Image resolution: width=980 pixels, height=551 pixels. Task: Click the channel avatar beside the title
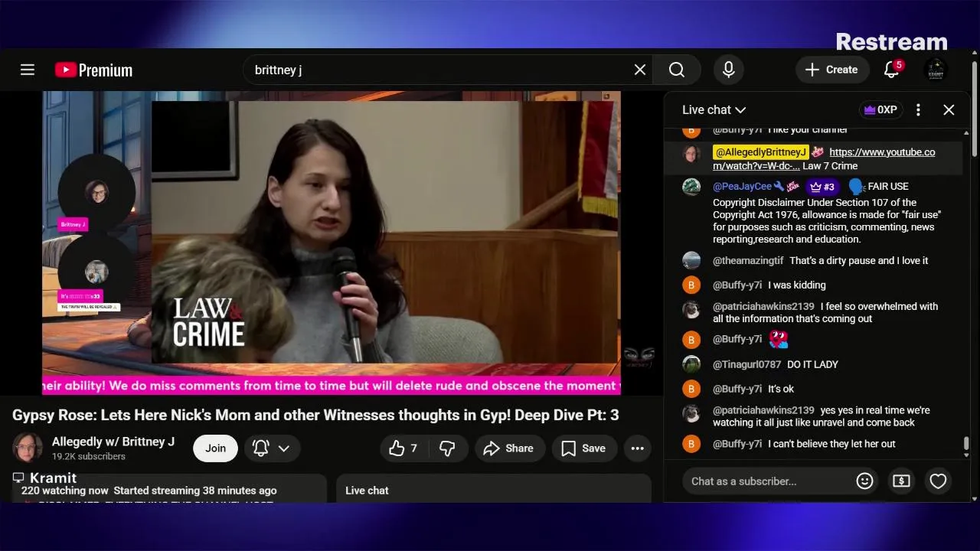28,448
